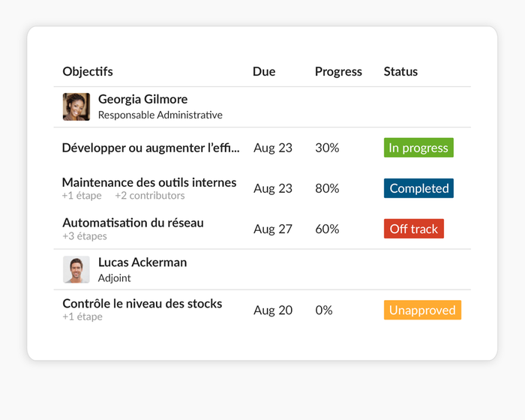Open Automatisation du réseau objective
525x420 pixels.
(x=133, y=223)
